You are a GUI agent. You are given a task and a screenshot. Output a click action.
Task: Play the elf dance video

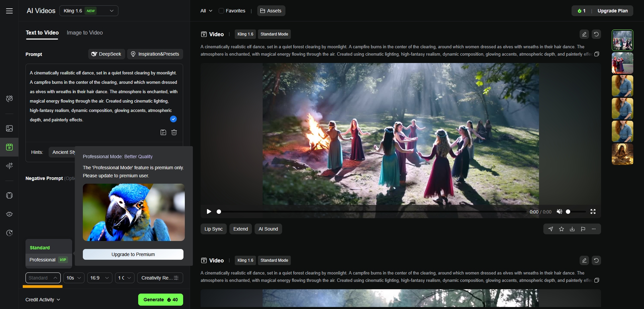[x=209, y=211]
